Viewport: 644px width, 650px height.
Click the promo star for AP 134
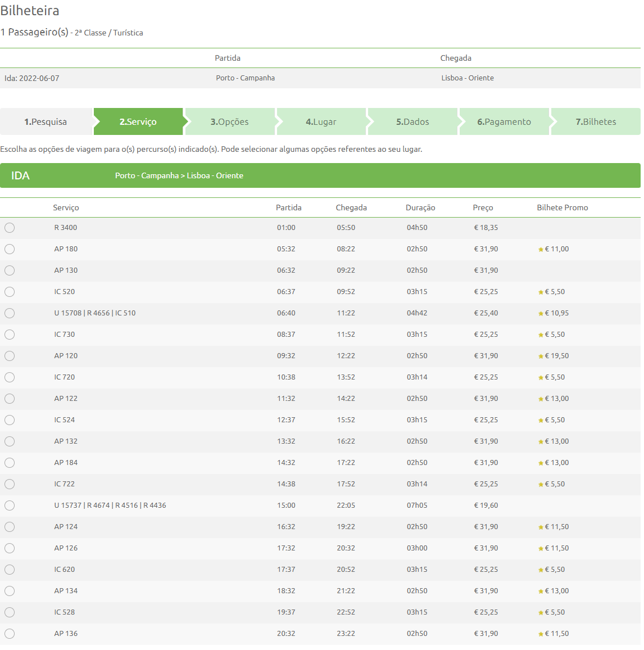pyautogui.click(x=541, y=592)
